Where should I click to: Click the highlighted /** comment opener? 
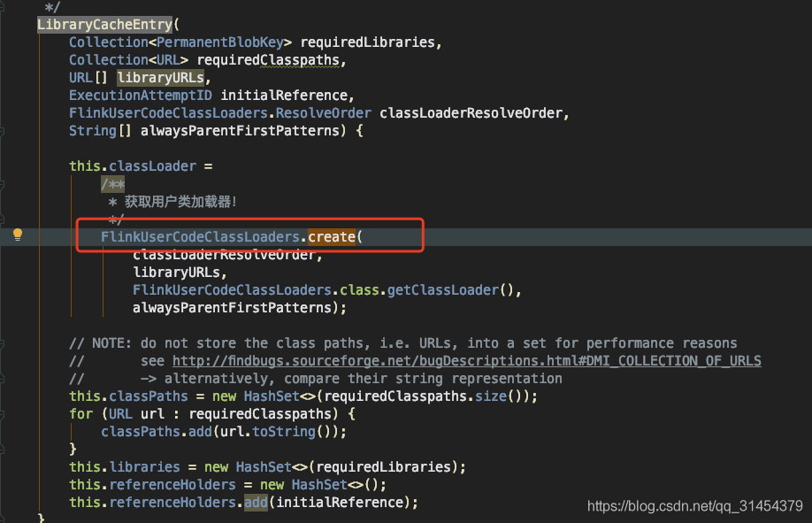pos(113,184)
